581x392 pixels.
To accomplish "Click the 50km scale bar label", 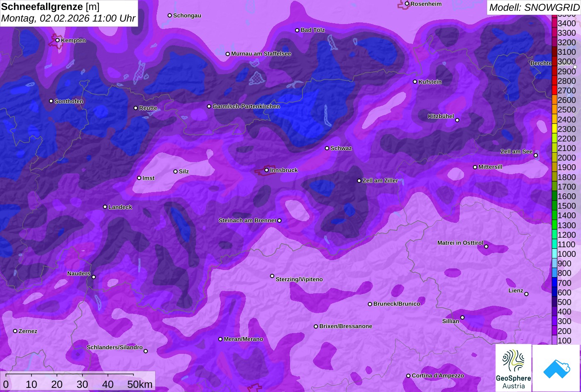I will 140,385.
